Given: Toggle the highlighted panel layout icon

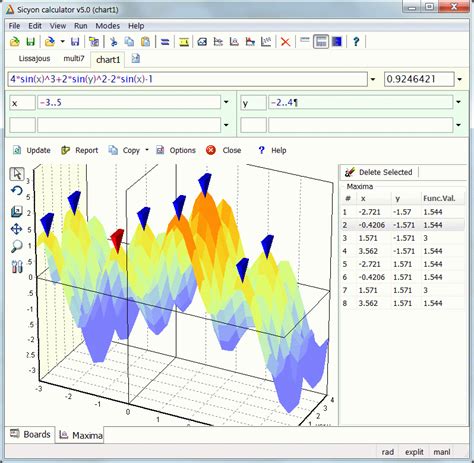Looking at the screenshot, I should pos(321,42).
